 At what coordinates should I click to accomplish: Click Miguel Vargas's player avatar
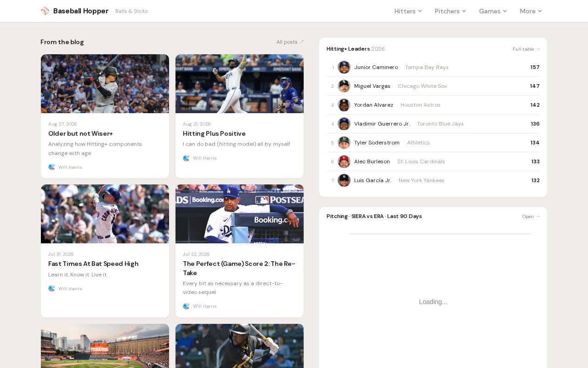tap(344, 86)
